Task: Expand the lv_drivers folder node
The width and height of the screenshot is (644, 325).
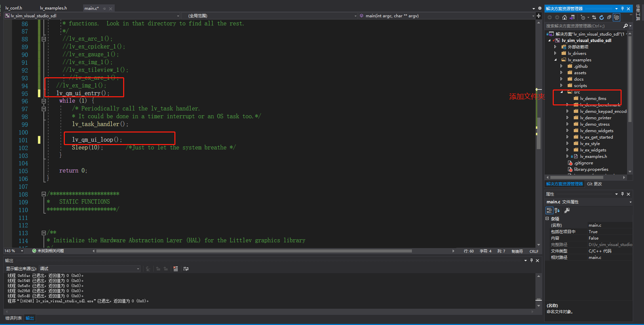Action: (555, 53)
